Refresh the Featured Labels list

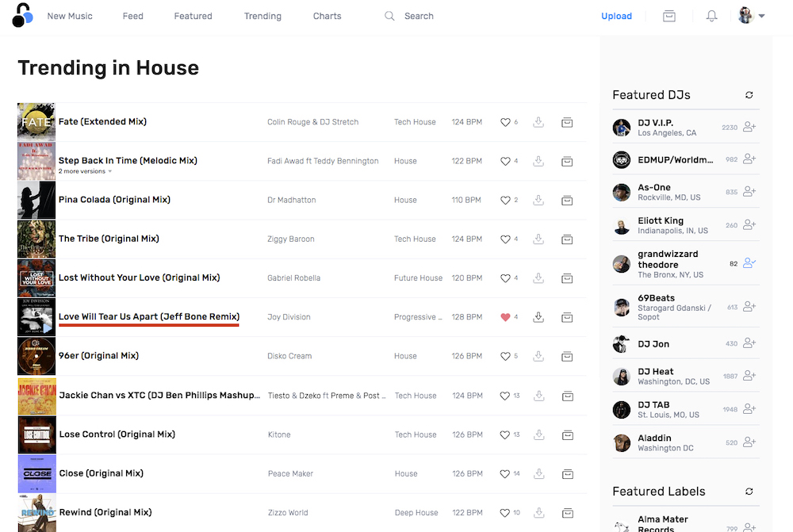coord(749,492)
